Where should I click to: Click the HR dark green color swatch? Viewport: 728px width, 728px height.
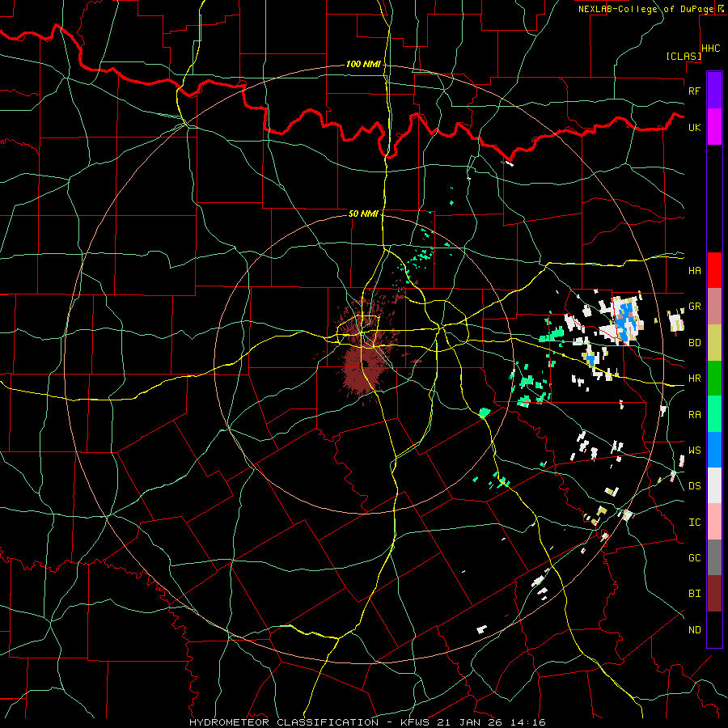pos(714,379)
